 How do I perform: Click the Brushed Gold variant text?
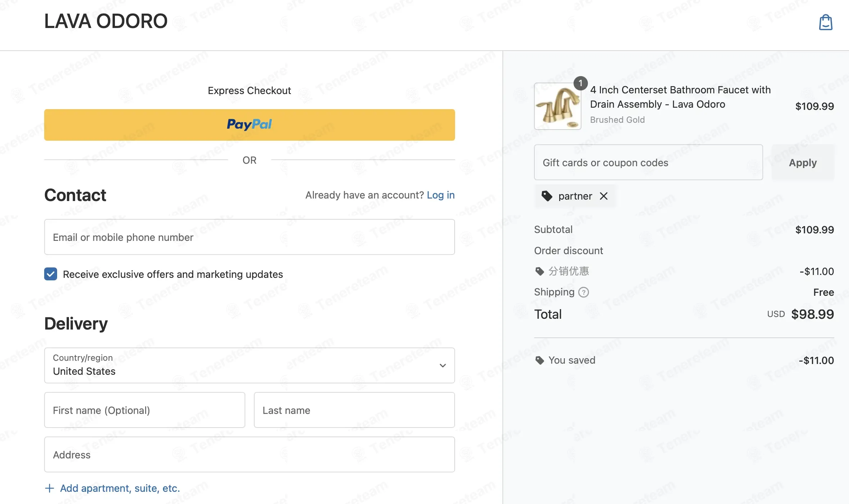coord(617,120)
